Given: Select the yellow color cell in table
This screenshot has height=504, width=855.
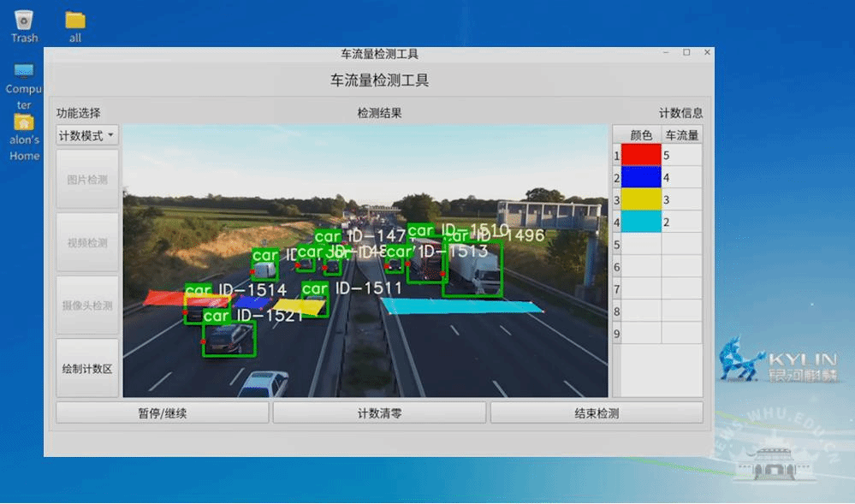Looking at the screenshot, I should (x=641, y=199).
